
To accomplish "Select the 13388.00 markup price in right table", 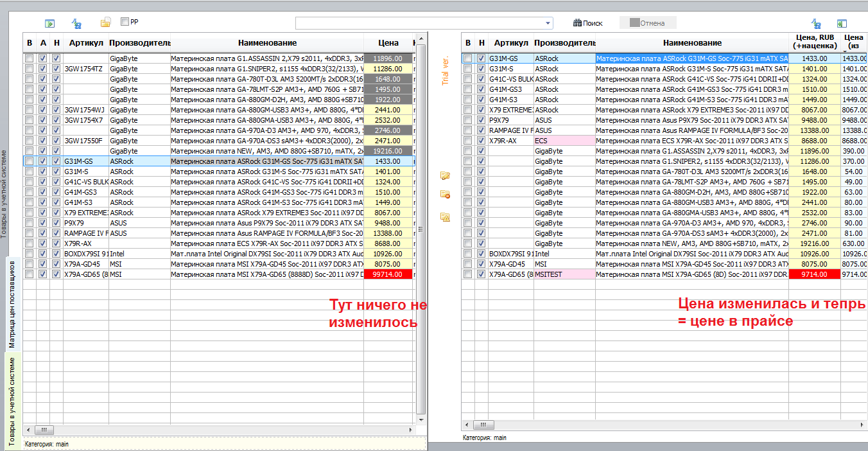I will coord(814,130).
